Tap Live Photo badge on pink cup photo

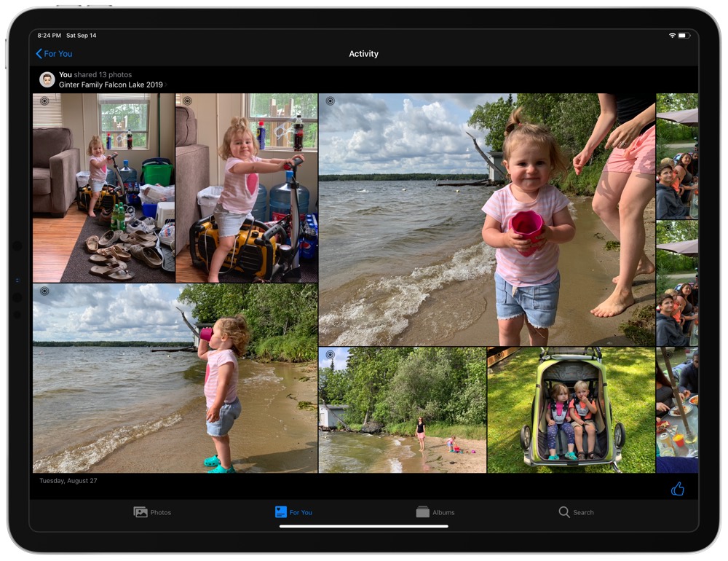330,101
